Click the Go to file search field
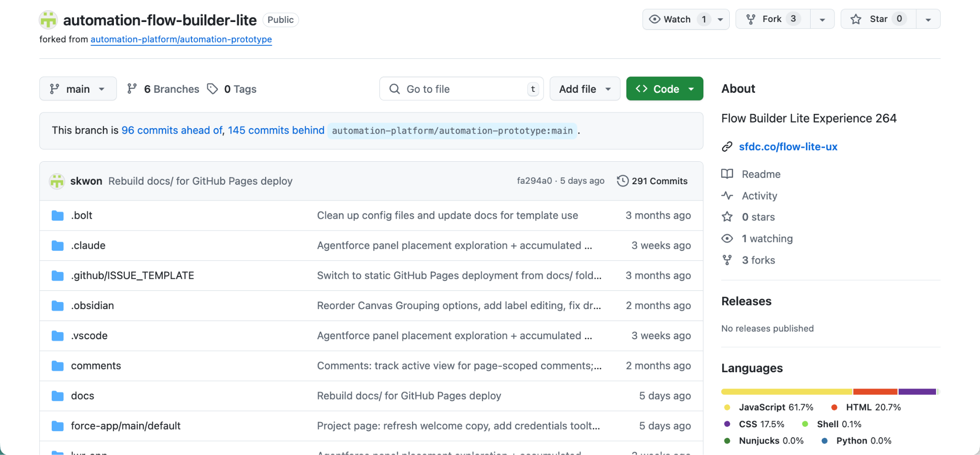Viewport: 980px width, 455px height. coord(461,89)
